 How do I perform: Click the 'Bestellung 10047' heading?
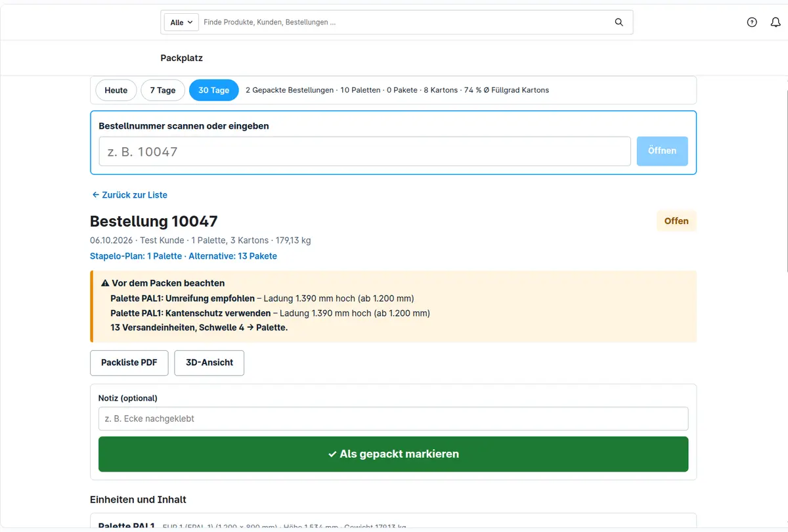(x=154, y=221)
